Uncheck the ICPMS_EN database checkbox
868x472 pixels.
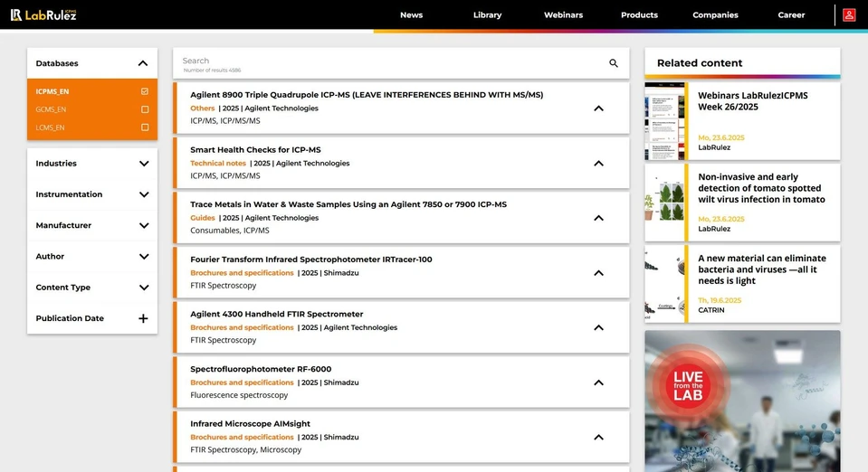[145, 91]
